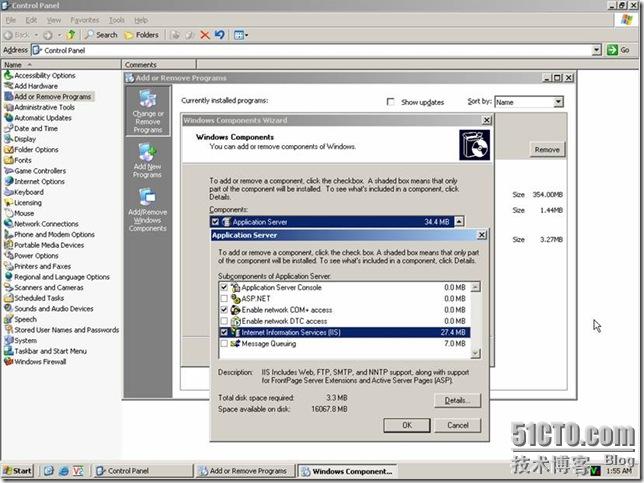Select Add/Remove Windows Components sidebar icon

coord(147,210)
